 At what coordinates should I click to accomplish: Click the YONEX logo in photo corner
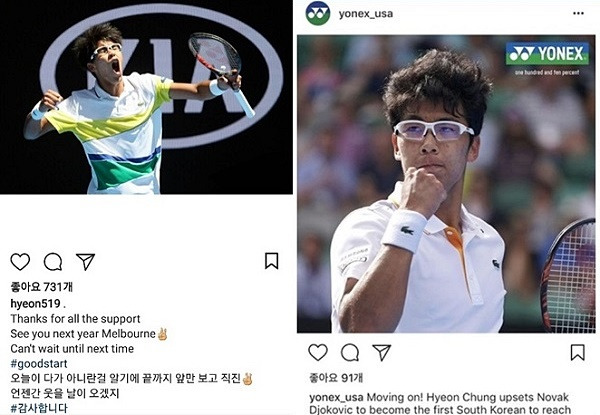coord(547,54)
